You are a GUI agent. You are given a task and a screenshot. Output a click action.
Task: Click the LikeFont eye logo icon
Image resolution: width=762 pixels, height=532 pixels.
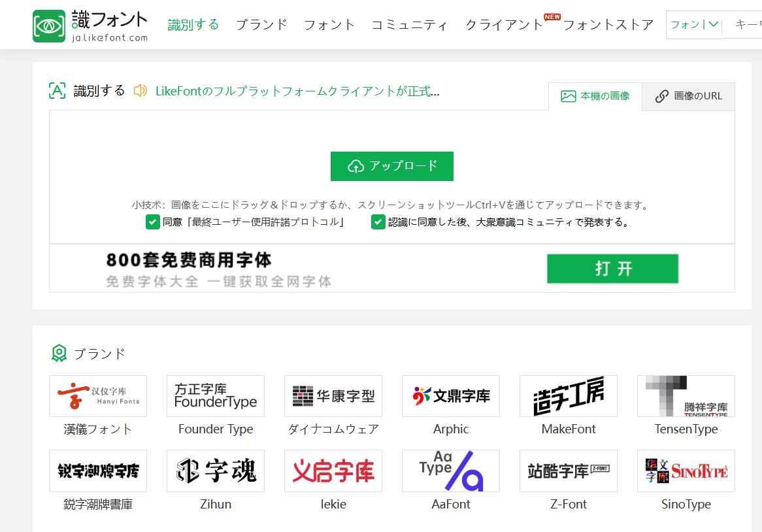coord(48,26)
